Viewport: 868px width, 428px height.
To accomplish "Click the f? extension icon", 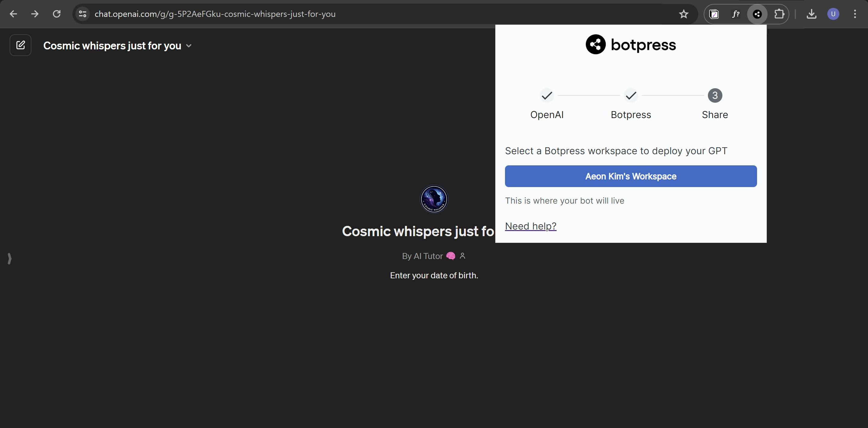I will coord(736,14).
